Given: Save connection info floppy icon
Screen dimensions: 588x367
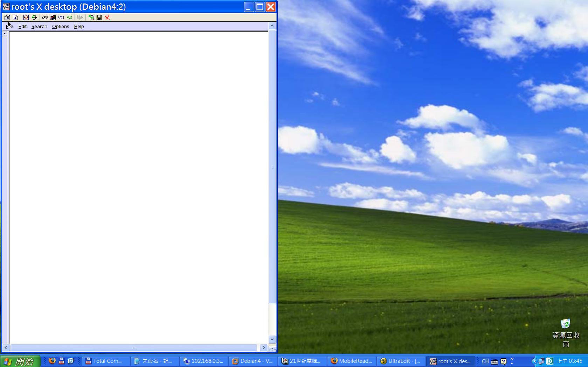Looking at the screenshot, I should point(99,17).
